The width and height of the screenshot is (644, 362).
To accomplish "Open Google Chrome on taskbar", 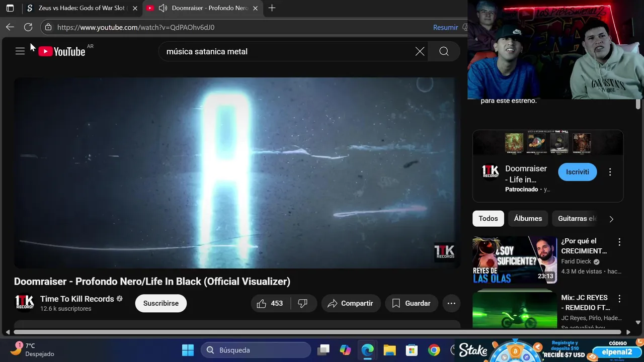I will (434, 350).
